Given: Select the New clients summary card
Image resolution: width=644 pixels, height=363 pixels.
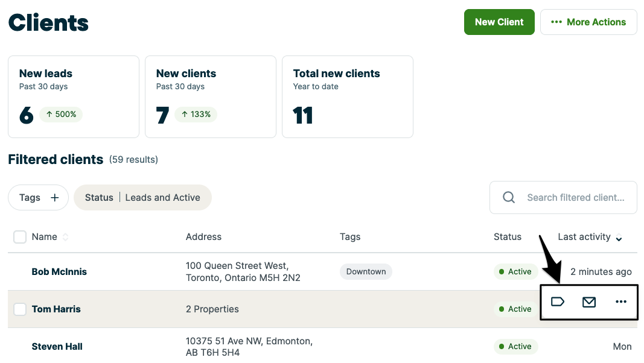Looking at the screenshot, I should [x=211, y=97].
